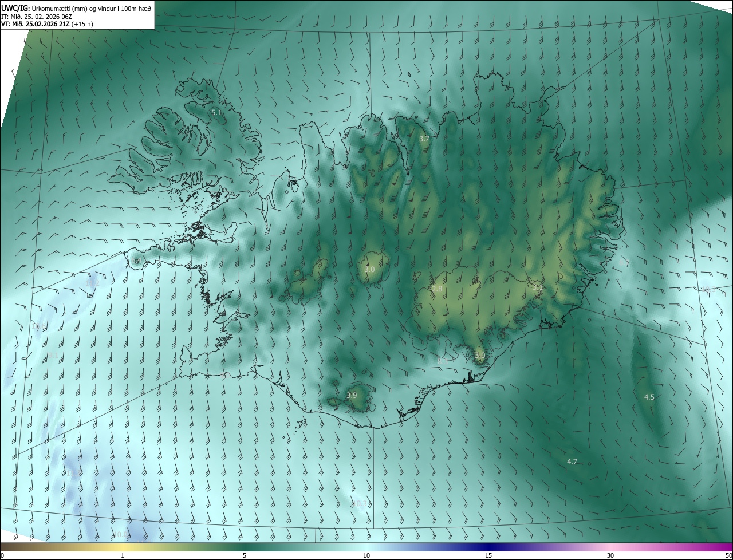Click the 3.0 value on the central glacier

369,269
